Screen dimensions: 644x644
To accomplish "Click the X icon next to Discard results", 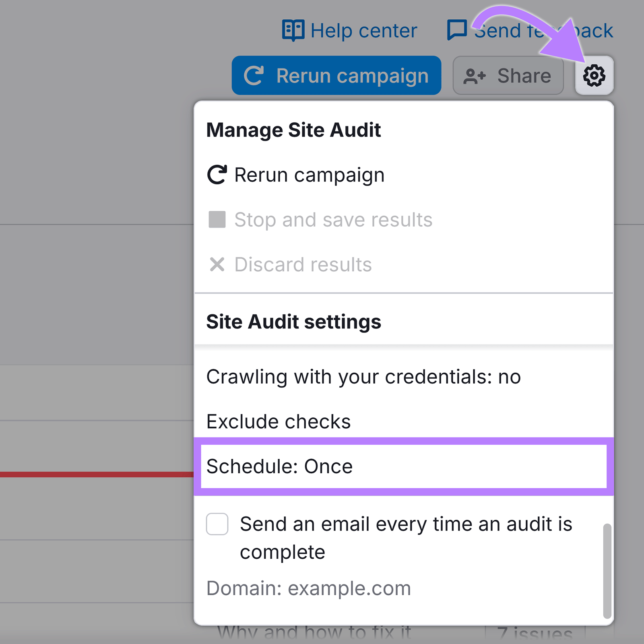I will (217, 264).
